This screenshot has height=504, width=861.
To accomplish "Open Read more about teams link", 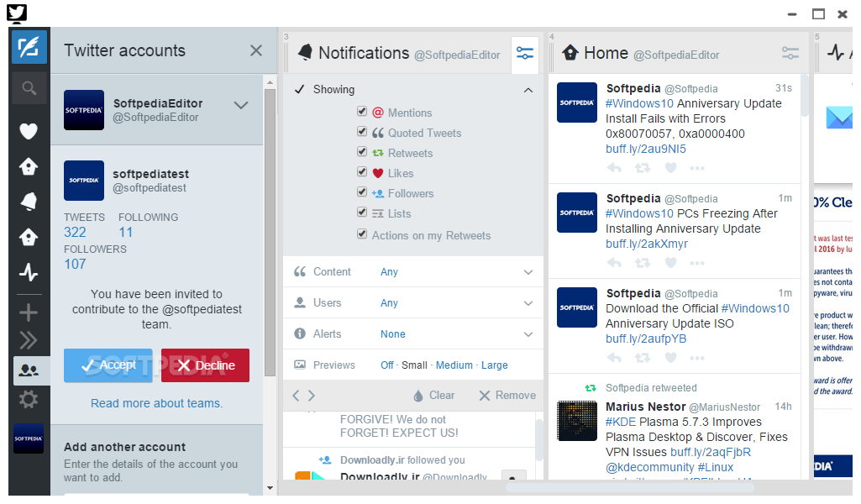I will [x=156, y=403].
